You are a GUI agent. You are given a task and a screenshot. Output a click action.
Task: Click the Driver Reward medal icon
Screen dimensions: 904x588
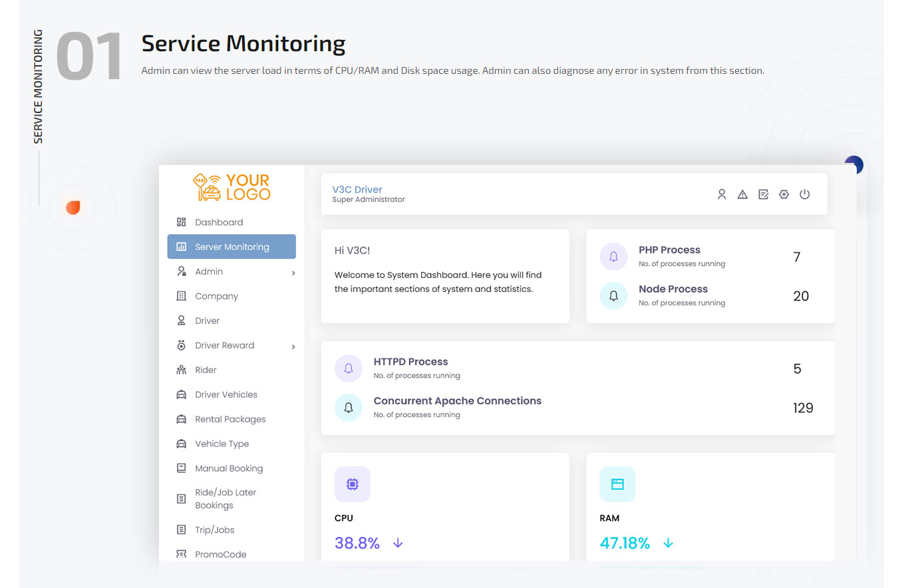(181, 345)
